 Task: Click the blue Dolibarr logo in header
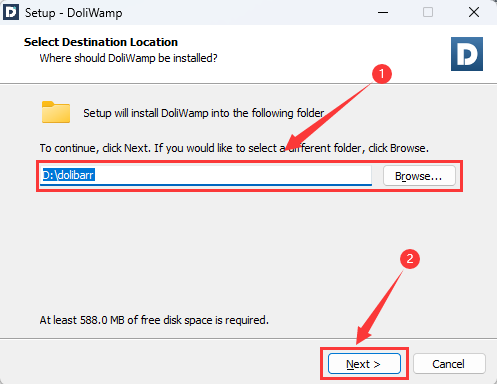pos(467,54)
